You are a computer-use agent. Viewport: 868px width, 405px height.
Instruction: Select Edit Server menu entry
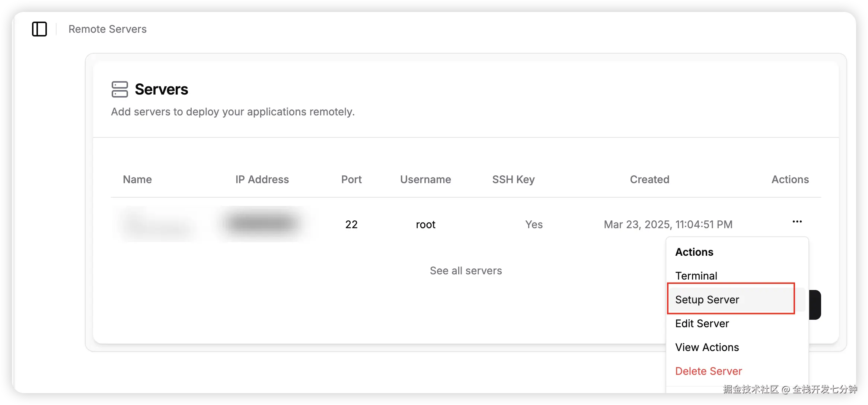point(702,323)
